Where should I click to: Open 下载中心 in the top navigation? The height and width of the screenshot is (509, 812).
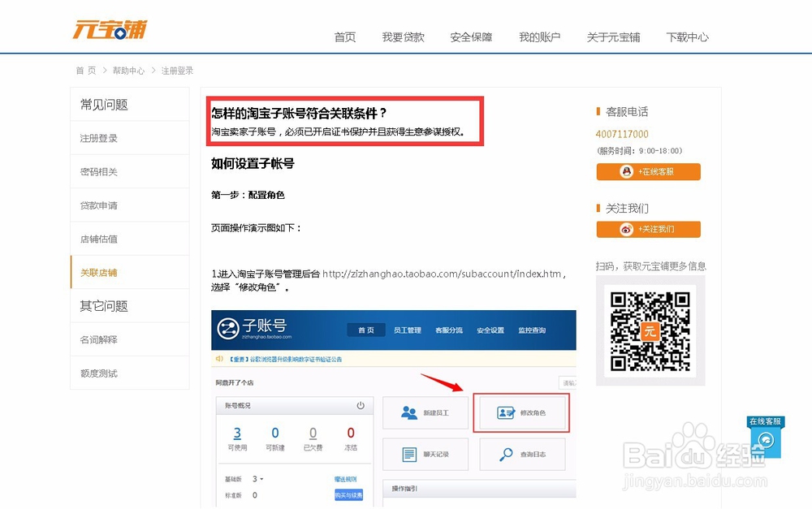[x=687, y=37]
